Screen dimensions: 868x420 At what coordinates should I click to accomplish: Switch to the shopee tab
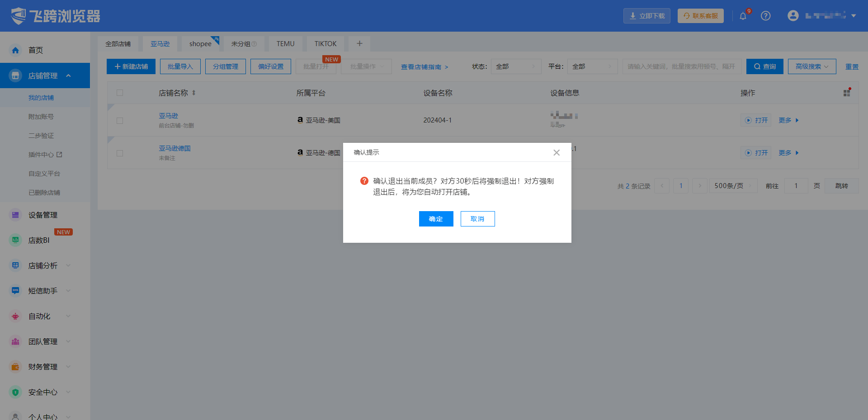201,44
